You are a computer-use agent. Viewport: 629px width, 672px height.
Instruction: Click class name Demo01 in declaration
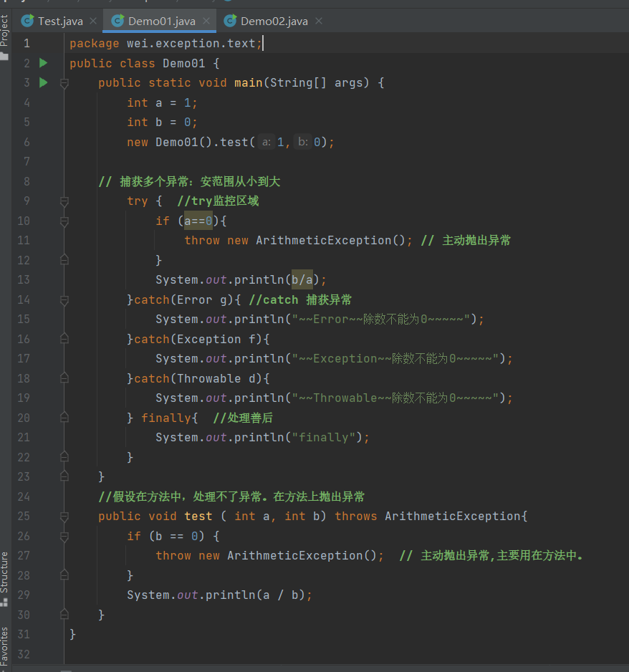184,64
